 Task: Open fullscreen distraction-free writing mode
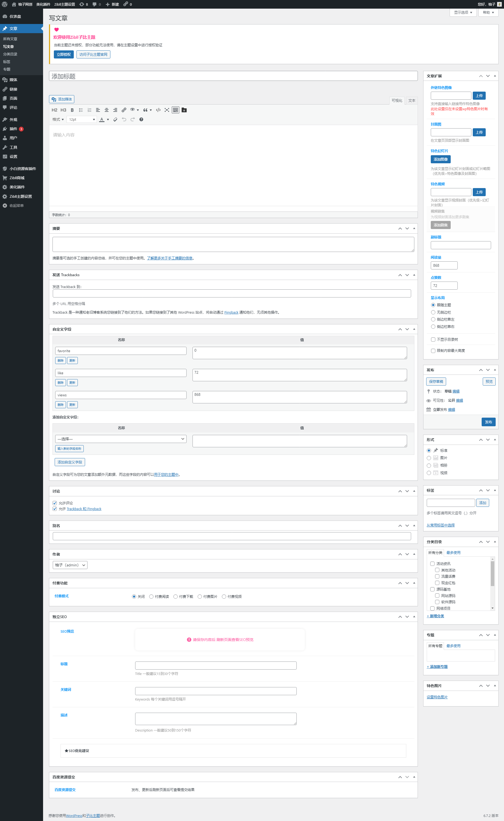tap(167, 110)
